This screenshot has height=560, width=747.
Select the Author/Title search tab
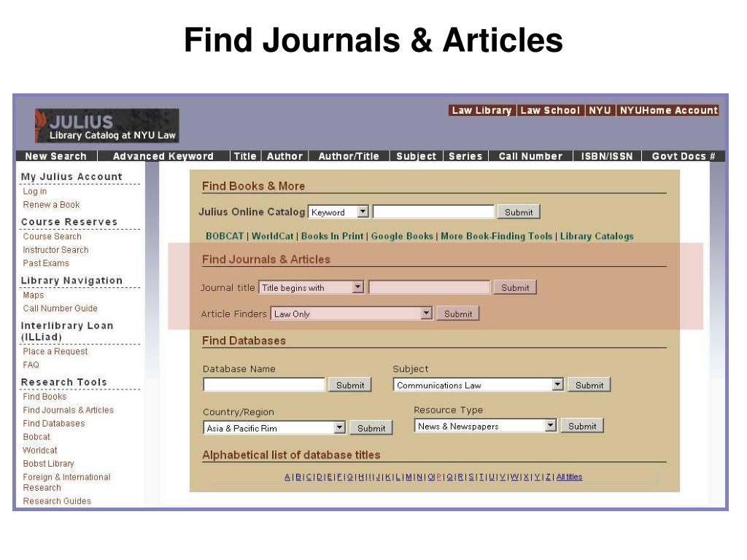(349, 156)
